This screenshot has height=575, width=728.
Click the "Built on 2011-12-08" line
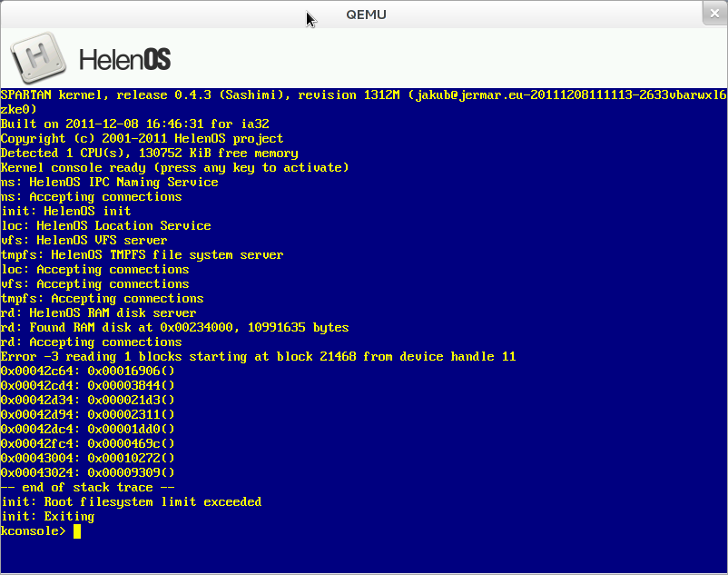click(136, 124)
